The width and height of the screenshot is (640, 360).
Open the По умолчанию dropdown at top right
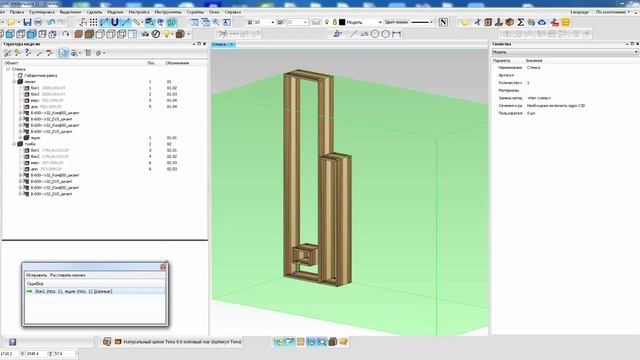tap(613, 12)
